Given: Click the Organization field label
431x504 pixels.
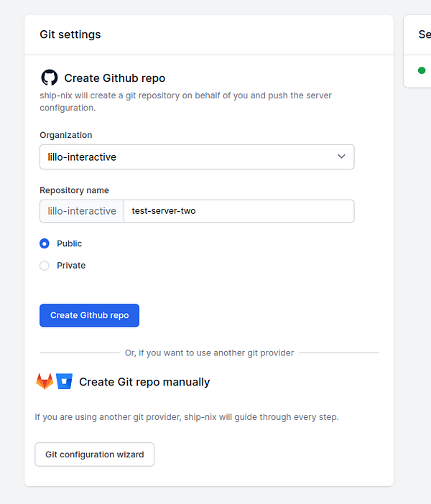Looking at the screenshot, I should tap(66, 135).
